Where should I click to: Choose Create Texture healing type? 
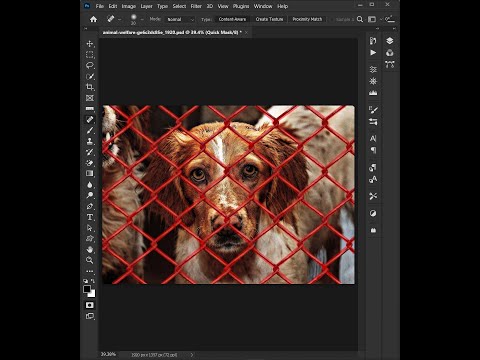point(269,19)
